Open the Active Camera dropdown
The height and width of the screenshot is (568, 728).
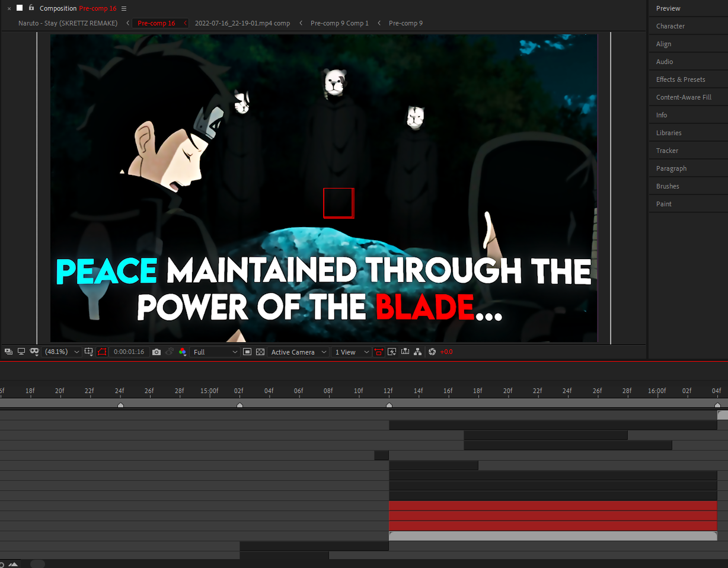point(298,352)
